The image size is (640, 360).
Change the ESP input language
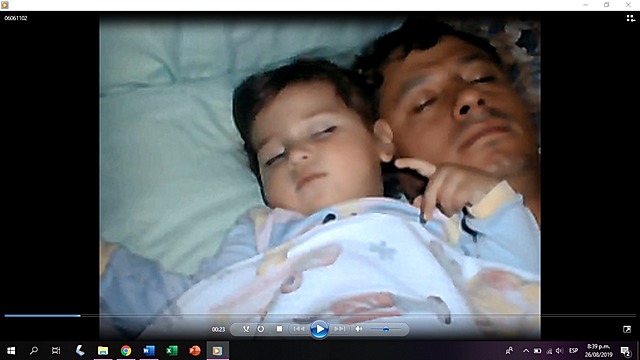tap(573, 351)
